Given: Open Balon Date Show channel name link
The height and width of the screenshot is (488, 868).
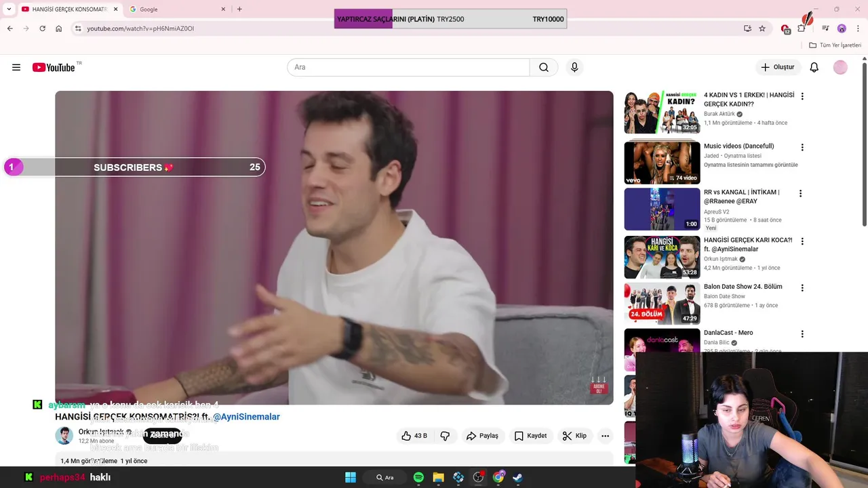Looking at the screenshot, I should [724, 296].
